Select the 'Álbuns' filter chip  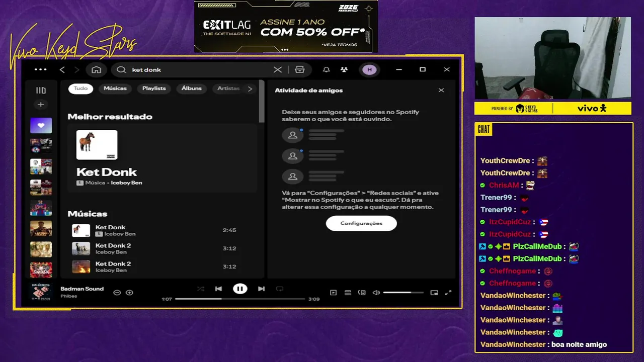(x=191, y=88)
